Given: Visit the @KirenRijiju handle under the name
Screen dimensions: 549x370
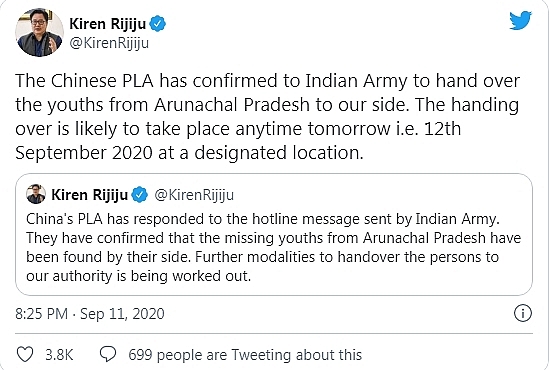Looking at the screenshot, I should point(109,43).
